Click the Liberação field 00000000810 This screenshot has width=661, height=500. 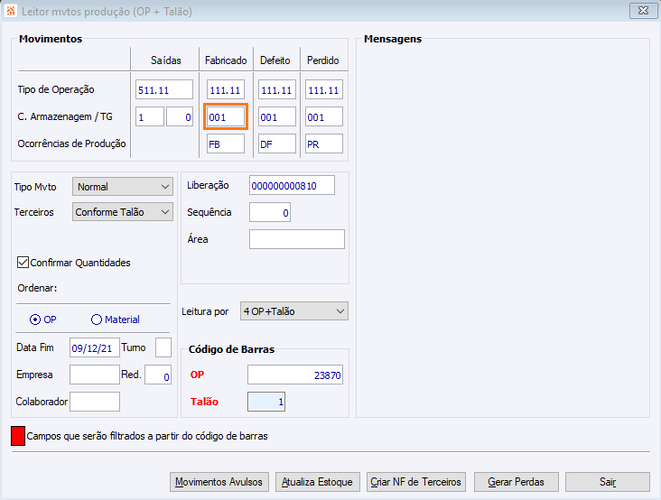[292, 185]
